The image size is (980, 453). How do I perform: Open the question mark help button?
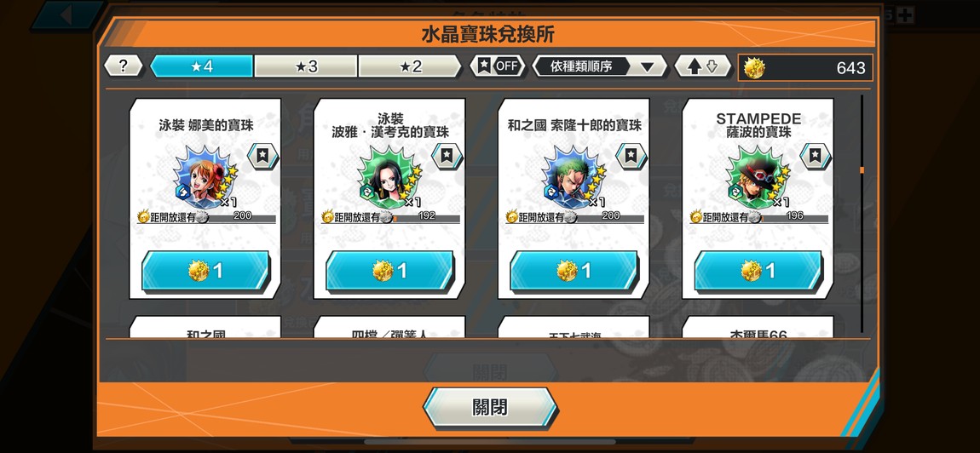click(123, 66)
